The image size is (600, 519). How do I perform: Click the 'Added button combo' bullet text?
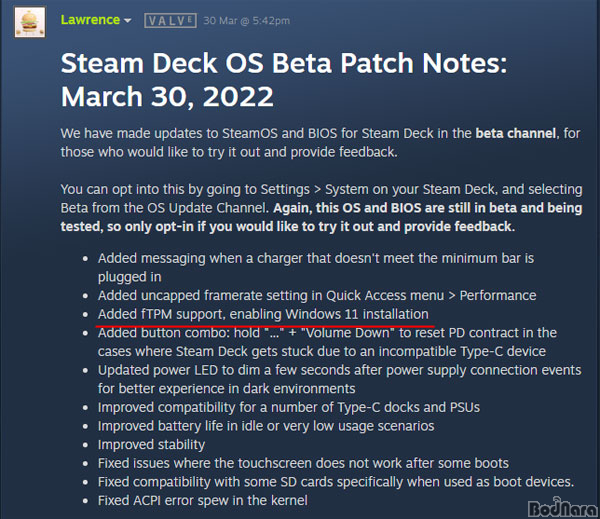(327, 342)
